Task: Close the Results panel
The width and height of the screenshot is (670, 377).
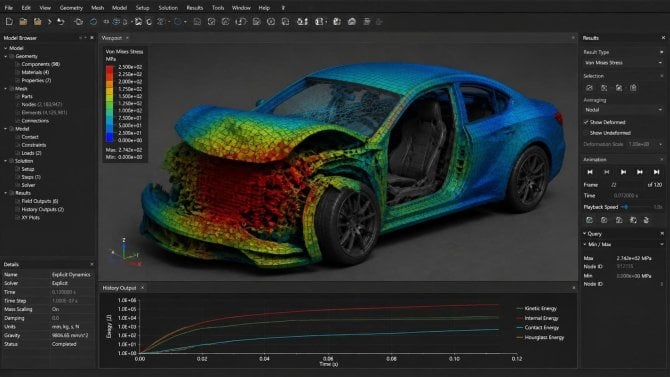Action: 663,38
